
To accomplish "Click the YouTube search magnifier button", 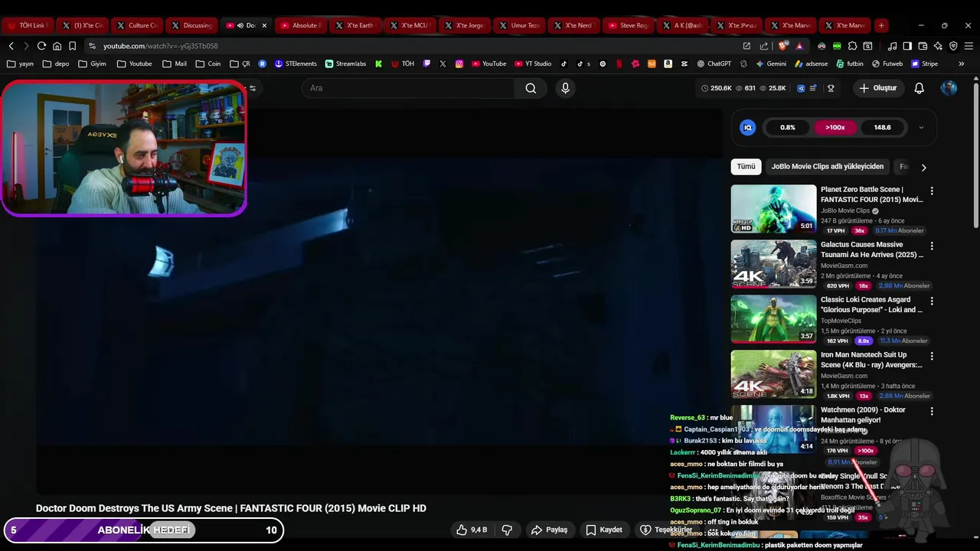I will point(531,88).
